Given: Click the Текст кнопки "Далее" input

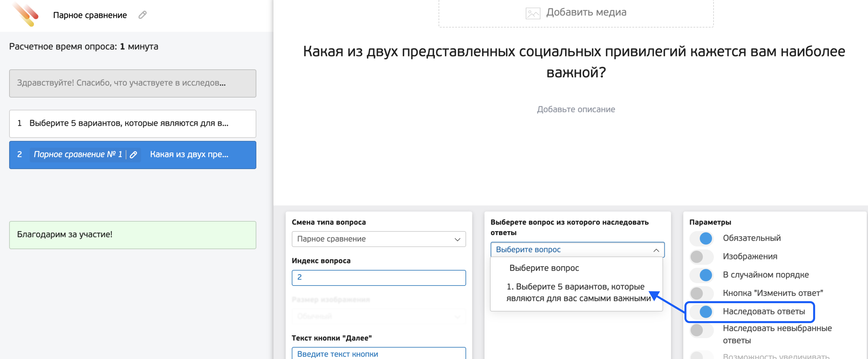Looking at the screenshot, I should 378,354.
